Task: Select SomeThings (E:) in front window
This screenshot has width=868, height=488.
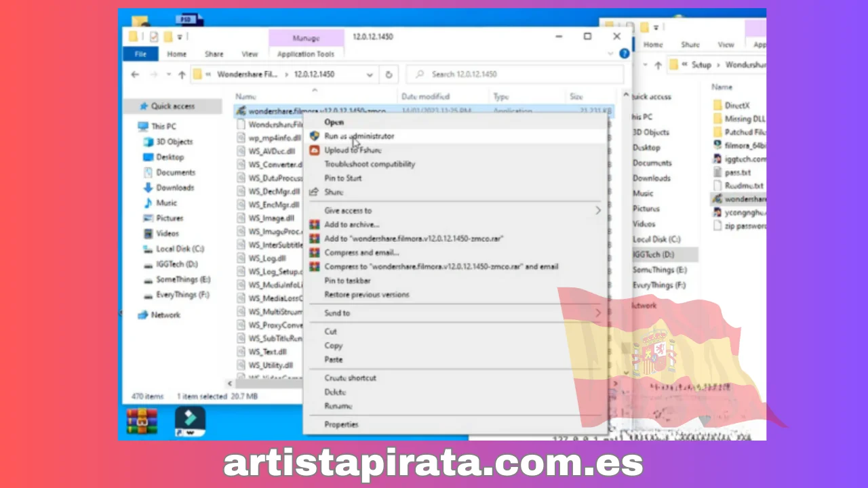Action: point(182,280)
